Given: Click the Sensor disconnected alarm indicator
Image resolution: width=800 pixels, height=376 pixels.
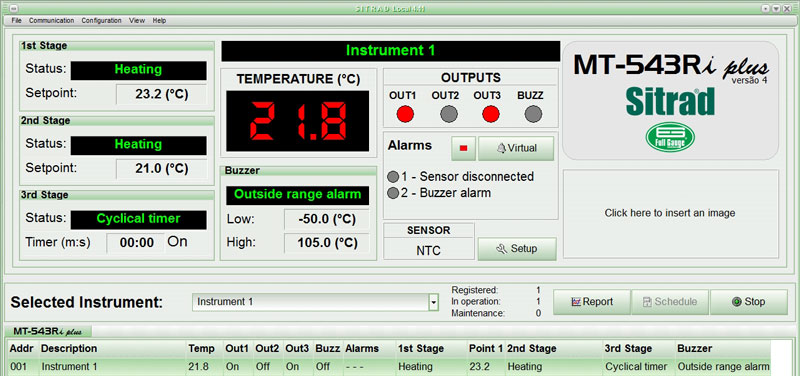Looking at the screenshot, I should pyautogui.click(x=392, y=177).
